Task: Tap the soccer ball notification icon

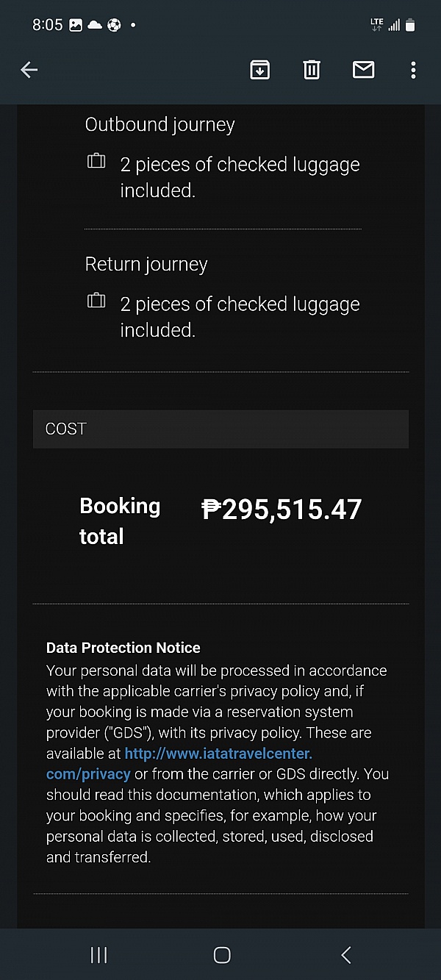Action: click(x=114, y=25)
